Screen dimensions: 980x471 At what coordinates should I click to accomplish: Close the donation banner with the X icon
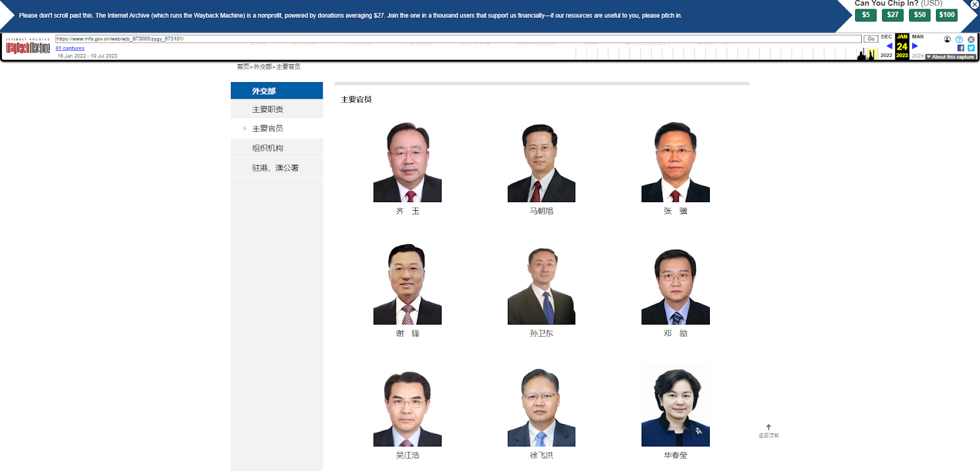pyautogui.click(x=974, y=4)
